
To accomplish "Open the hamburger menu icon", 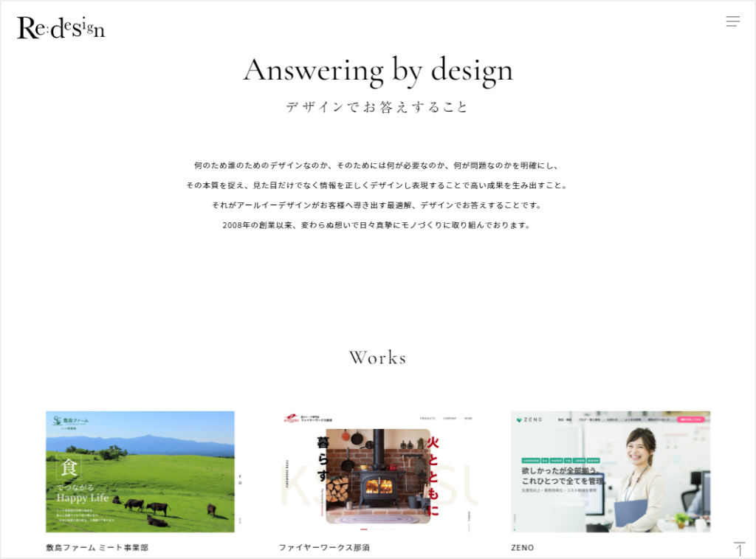I will (732, 21).
